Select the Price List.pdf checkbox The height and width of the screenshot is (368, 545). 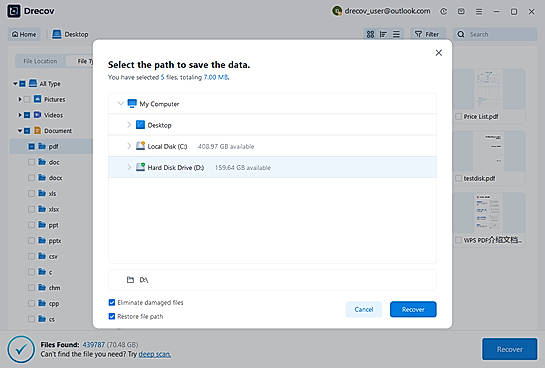(458, 116)
